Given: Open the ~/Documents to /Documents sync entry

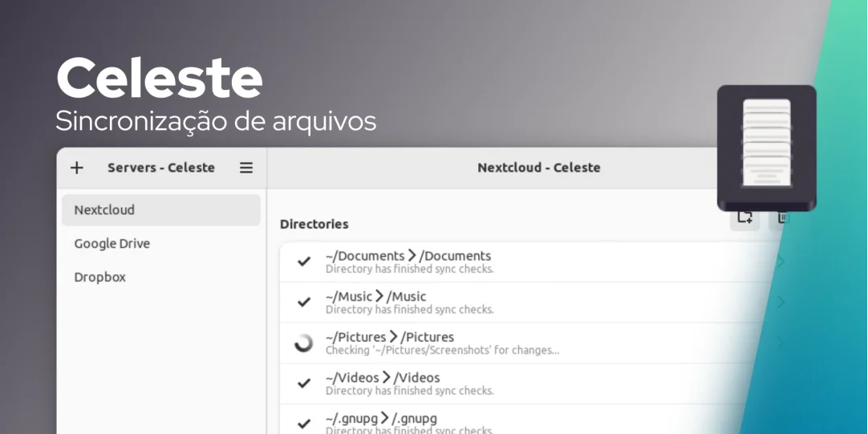Looking at the screenshot, I should (534, 262).
